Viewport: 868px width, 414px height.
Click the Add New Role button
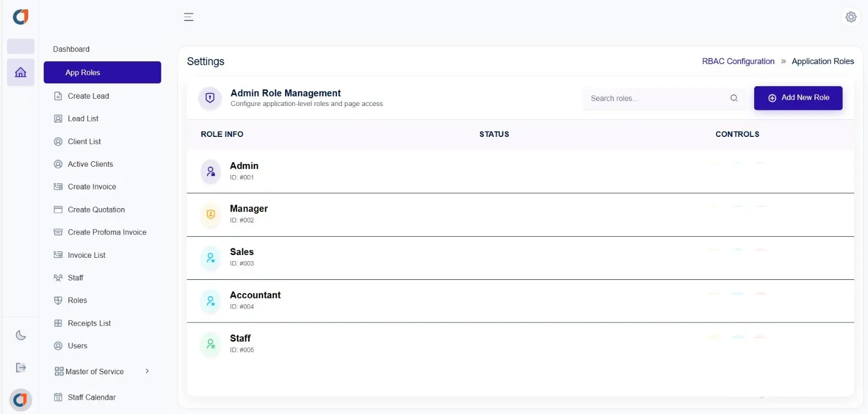pos(798,98)
